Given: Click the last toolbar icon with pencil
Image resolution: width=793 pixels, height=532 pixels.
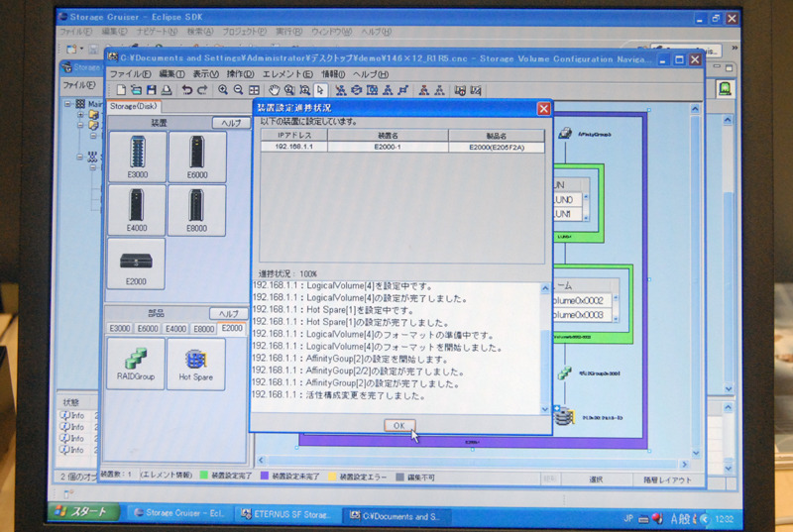Looking at the screenshot, I should [476, 91].
